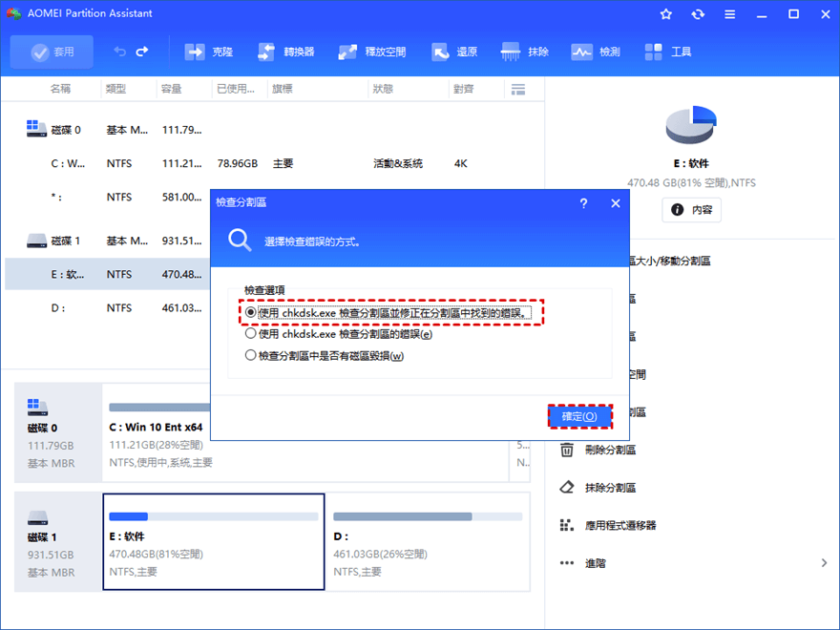
Task: Click the undo arrow icon
Action: [x=120, y=52]
